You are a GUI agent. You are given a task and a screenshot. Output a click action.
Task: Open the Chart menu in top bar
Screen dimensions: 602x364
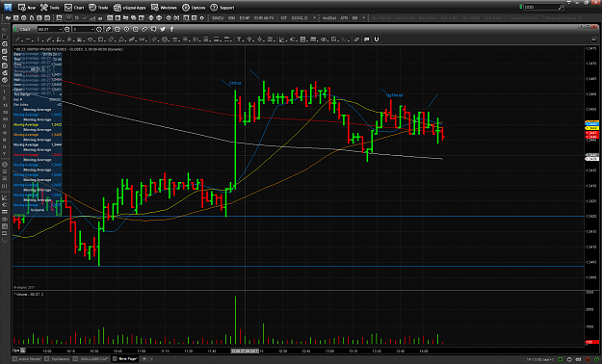pyautogui.click(x=74, y=8)
